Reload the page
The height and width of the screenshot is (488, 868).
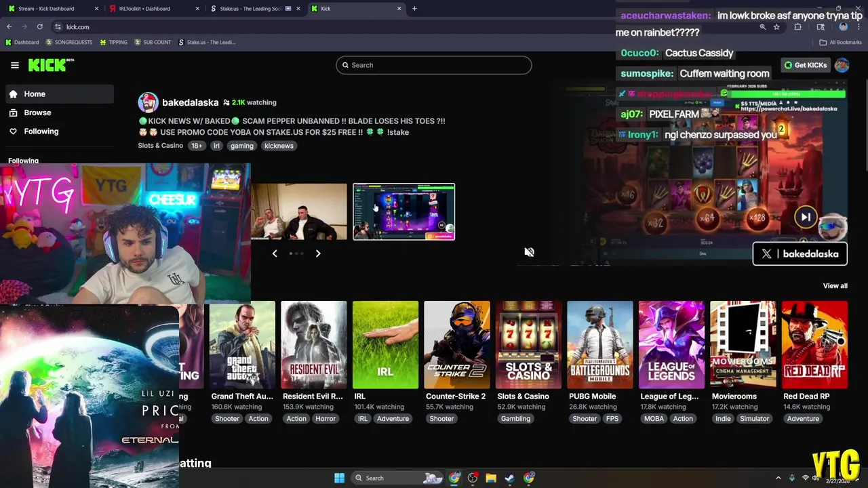pyautogui.click(x=39, y=27)
